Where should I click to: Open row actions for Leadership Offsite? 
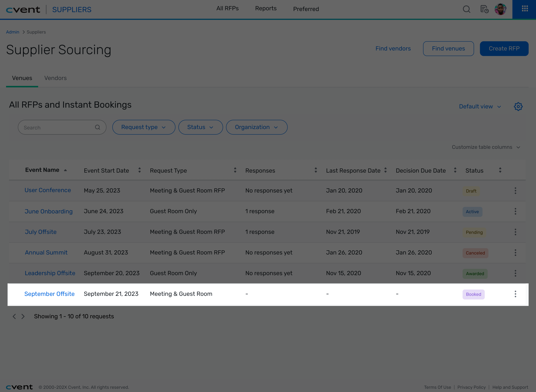pos(515,273)
